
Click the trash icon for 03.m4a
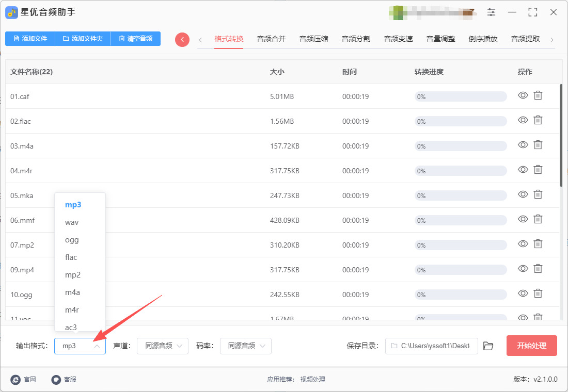coord(538,145)
